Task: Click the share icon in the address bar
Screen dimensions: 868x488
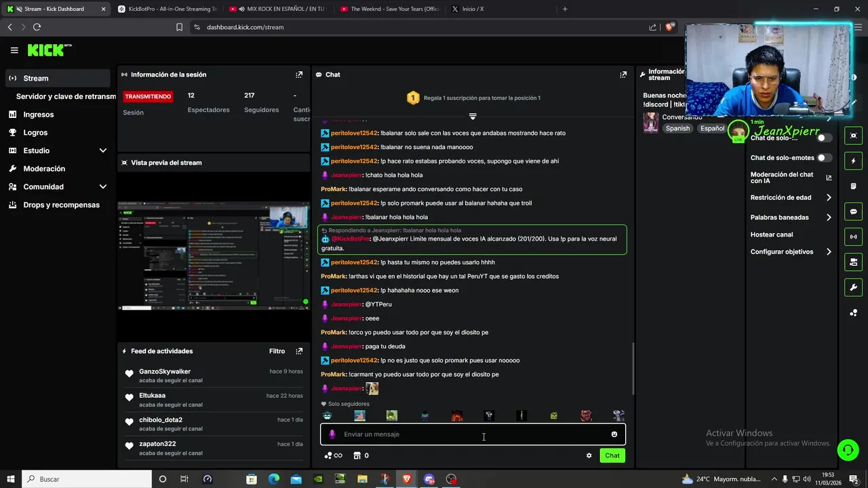Action: pos(652,27)
